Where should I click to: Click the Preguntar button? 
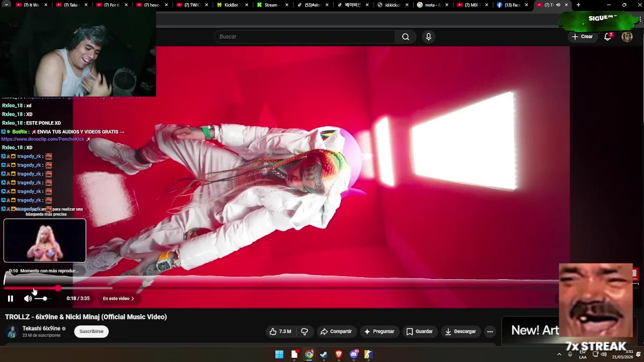[x=379, y=331]
